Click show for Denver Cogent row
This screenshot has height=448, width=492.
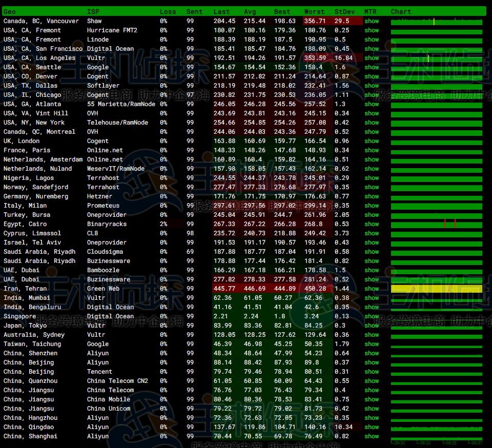click(372, 76)
